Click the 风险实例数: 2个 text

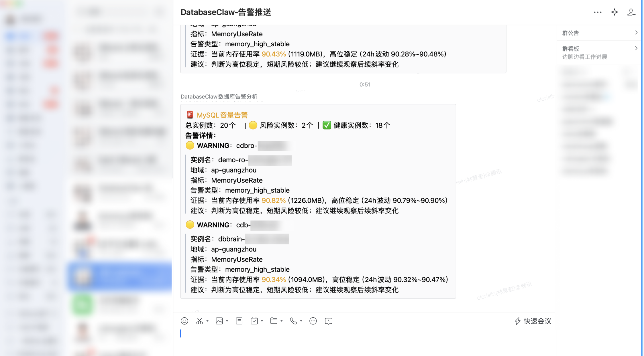286,125
